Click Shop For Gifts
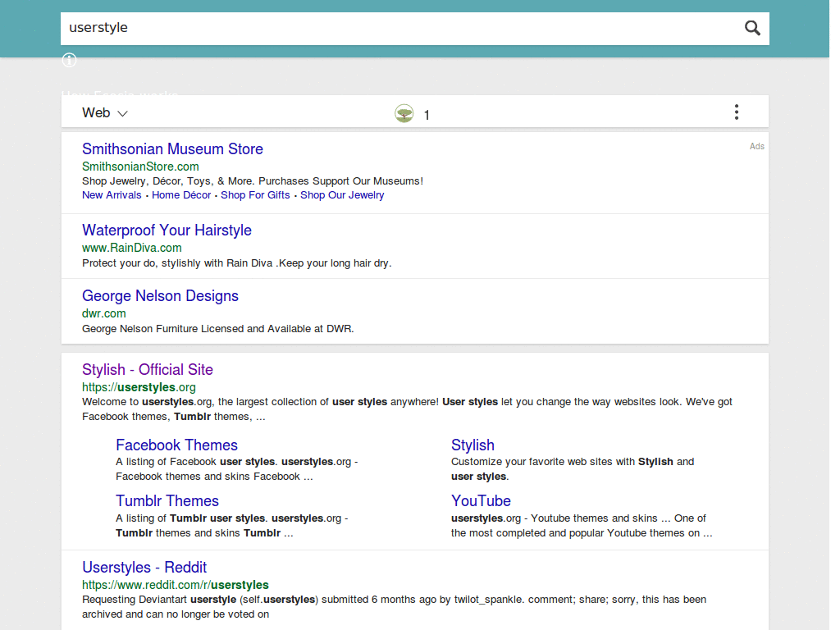 pyautogui.click(x=255, y=194)
